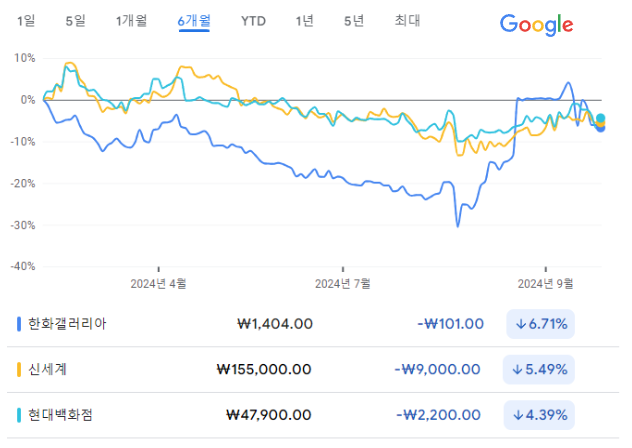Click the -20% y-axis label
Viewport: 632px width, 448px height.
(23, 183)
